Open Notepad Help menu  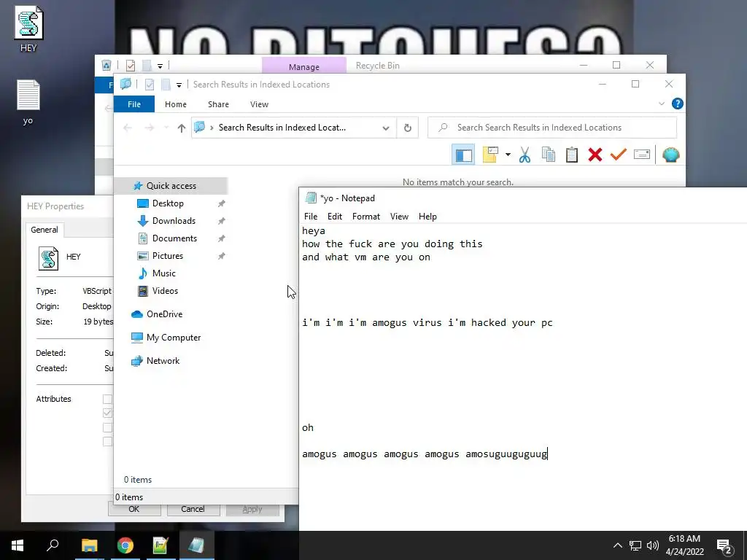click(x=427, y=216)
